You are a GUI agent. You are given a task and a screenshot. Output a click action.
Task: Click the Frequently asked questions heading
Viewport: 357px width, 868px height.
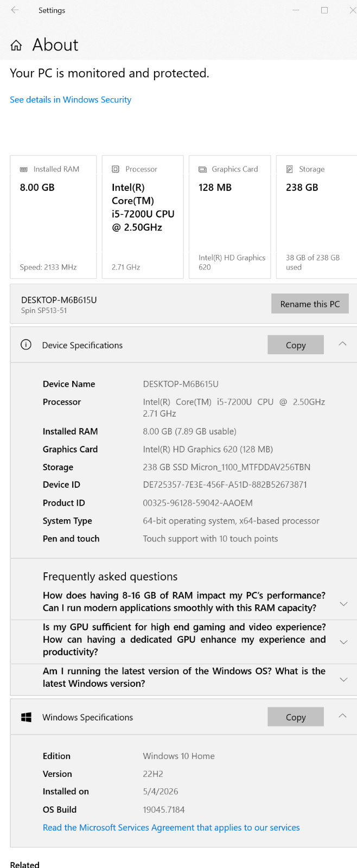coord(110,576)
